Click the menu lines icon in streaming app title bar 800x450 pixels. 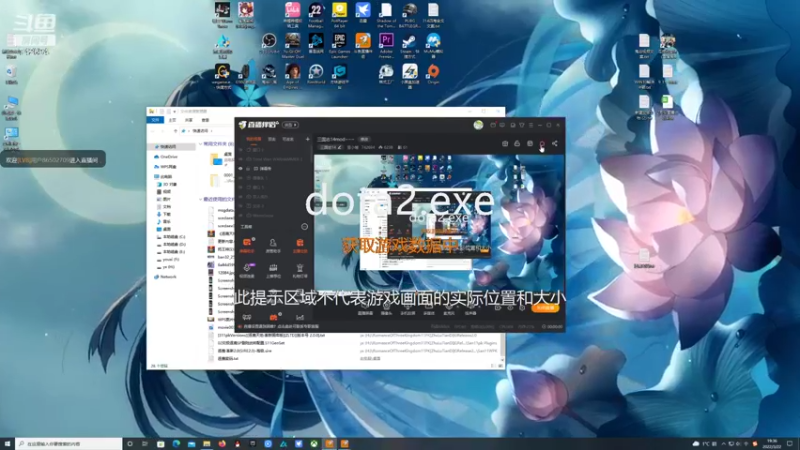[x=531, y=125]
